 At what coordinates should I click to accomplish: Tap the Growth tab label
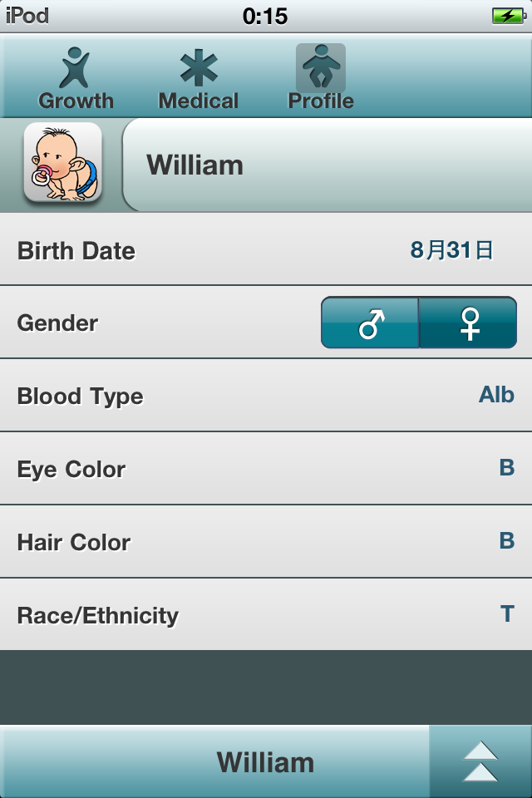(76, 101)
